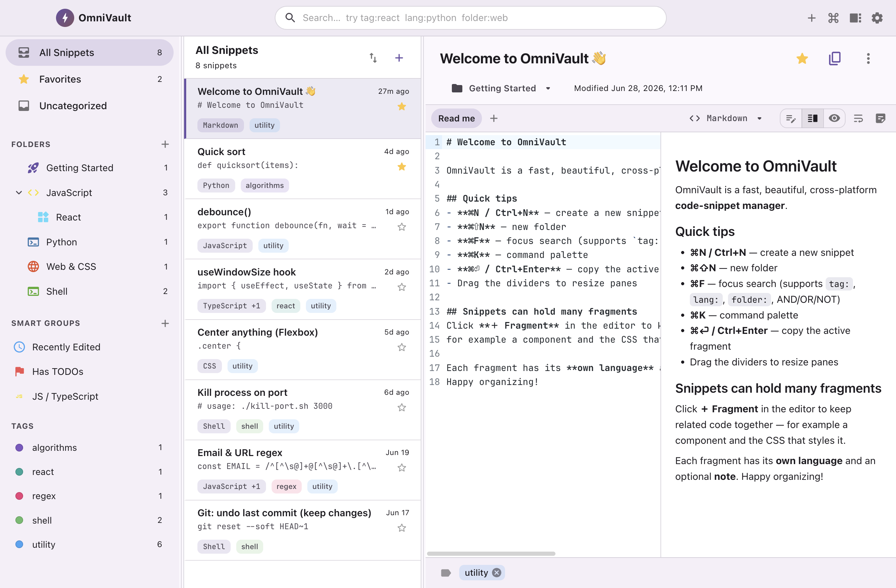Viewport: 896px width, 588px height.
Task: Toggle word wrap icon in editor toolbar
Action: point(858,118)
